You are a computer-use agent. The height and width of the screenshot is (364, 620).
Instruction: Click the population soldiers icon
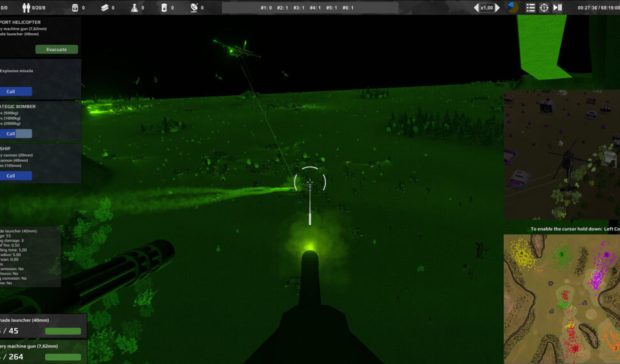tap(27, 8)
